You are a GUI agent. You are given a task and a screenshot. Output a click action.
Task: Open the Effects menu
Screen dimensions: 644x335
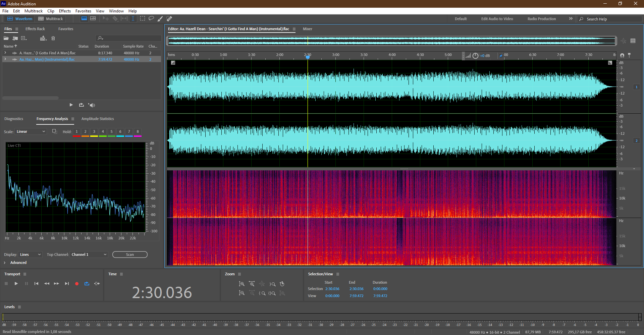coord(65,11)
